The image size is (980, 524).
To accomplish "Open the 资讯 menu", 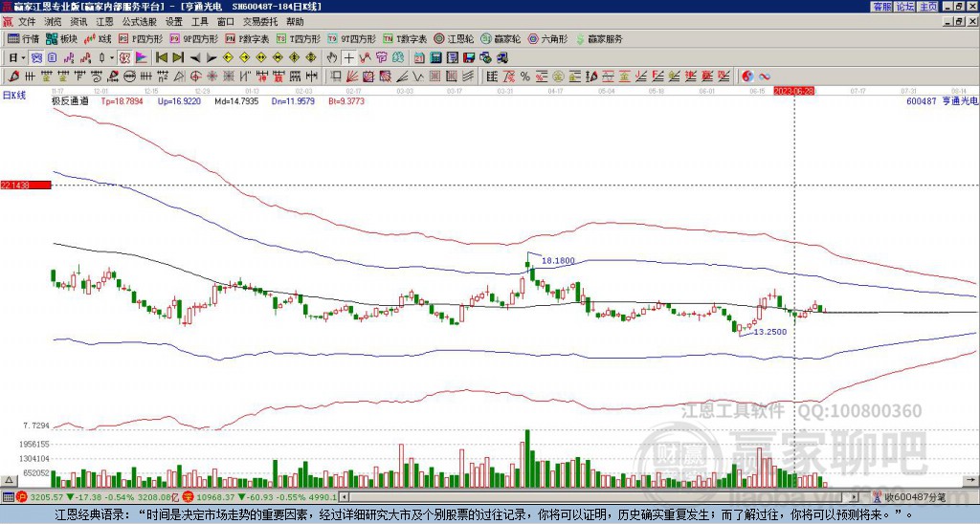I will pyautogui.click(x=78, y=22).
